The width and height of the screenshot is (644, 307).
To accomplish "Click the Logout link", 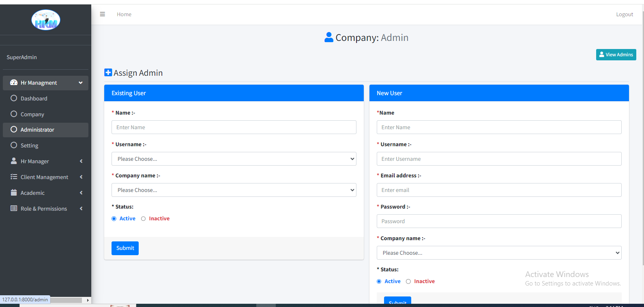I will tap(625, 14).
